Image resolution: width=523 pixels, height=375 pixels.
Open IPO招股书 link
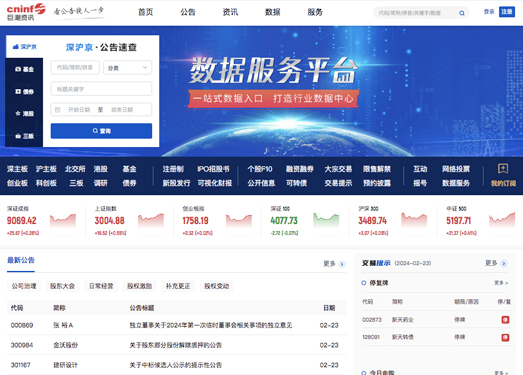213,169
